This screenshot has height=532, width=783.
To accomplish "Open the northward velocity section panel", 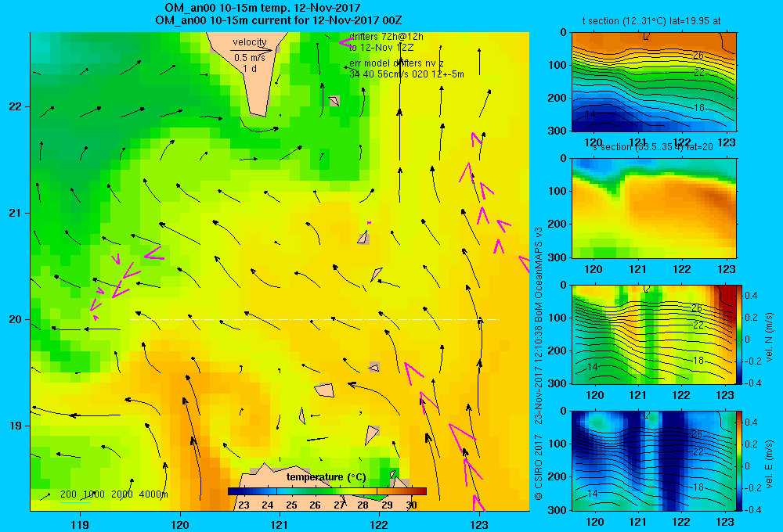I will (x=654, y=334).
